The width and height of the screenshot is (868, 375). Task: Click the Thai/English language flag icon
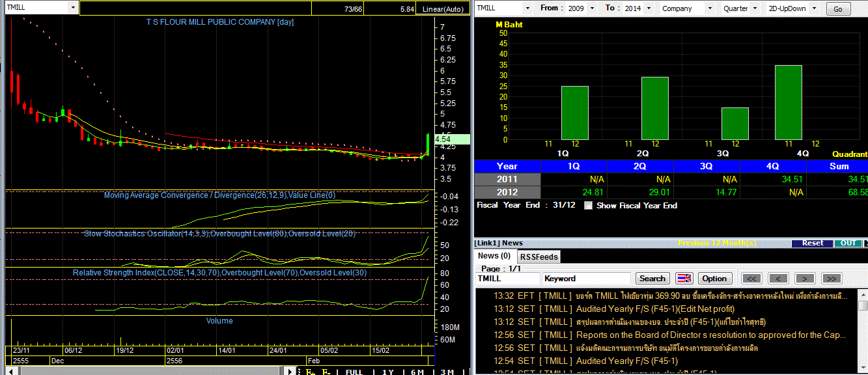pos(684,279)
